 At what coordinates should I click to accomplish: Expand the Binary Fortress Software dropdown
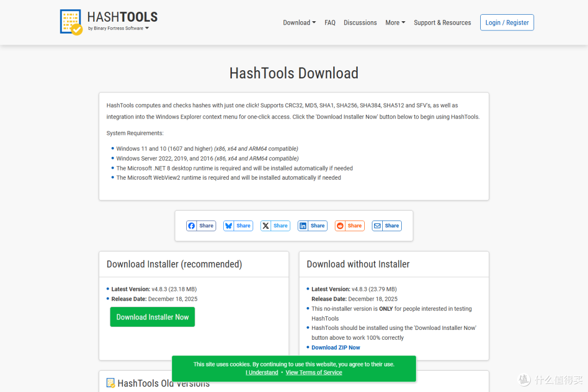point(119,28)
